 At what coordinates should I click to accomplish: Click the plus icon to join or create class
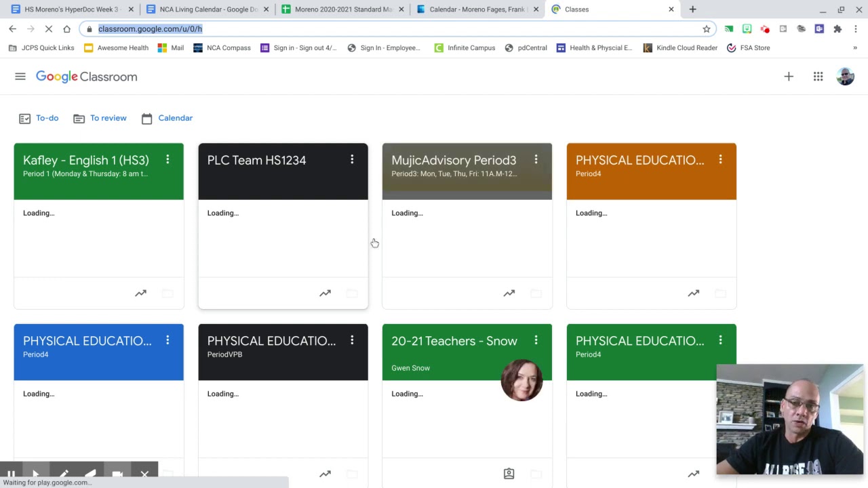(x=789, y=77)
